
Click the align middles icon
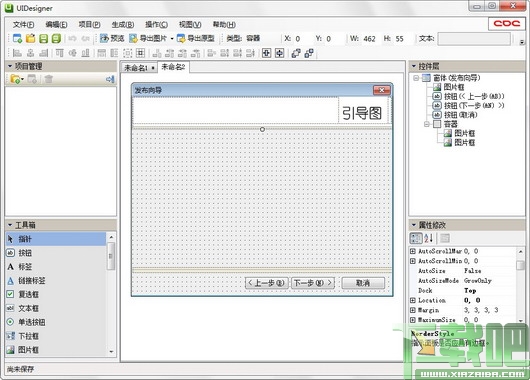[x=72, y=53]
